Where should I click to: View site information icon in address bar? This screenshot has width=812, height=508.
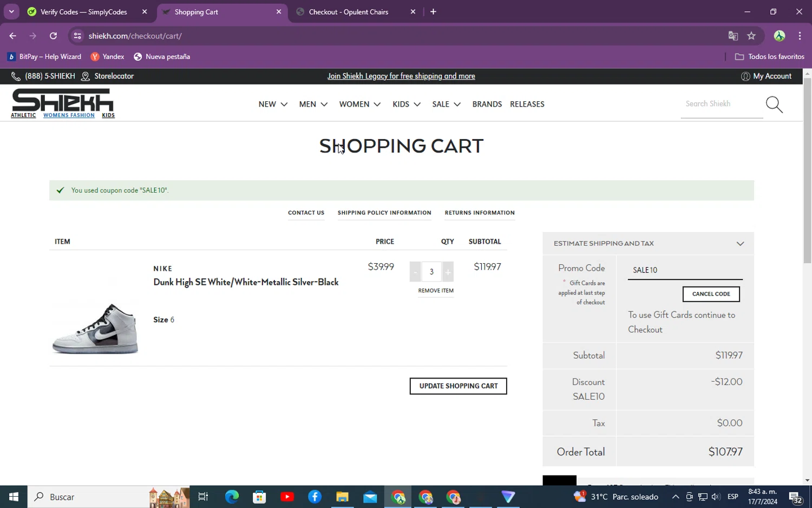tap(77, 36)
